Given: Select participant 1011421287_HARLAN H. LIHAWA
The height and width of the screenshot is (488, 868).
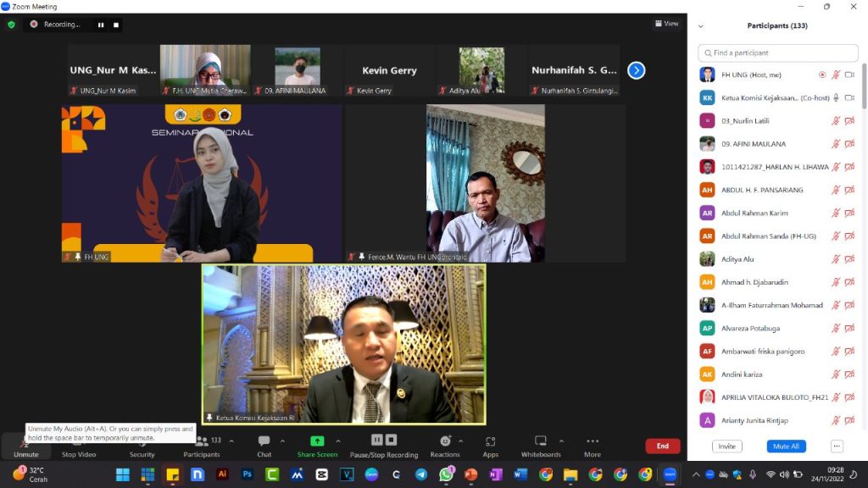Looking at the screenshot, I should pyautogui.click(x=778, y=167).
